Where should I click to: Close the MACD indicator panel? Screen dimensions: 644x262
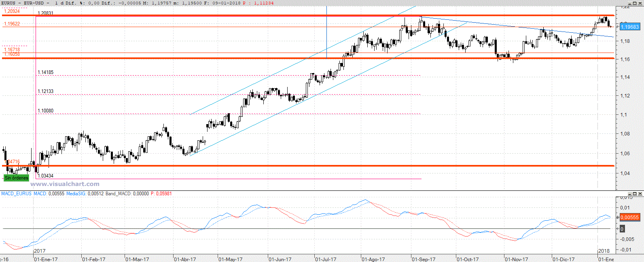[x=640, y=194]
